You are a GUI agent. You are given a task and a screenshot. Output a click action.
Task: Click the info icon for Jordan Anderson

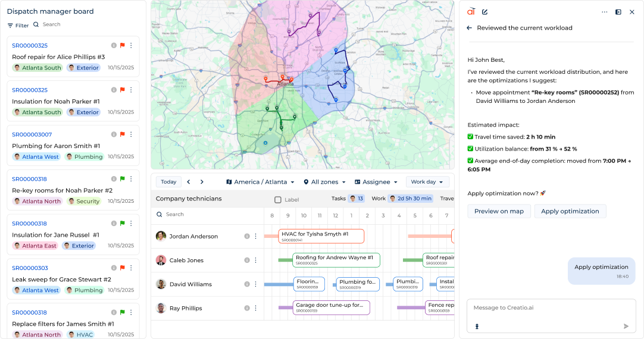[x=247, y=236]
